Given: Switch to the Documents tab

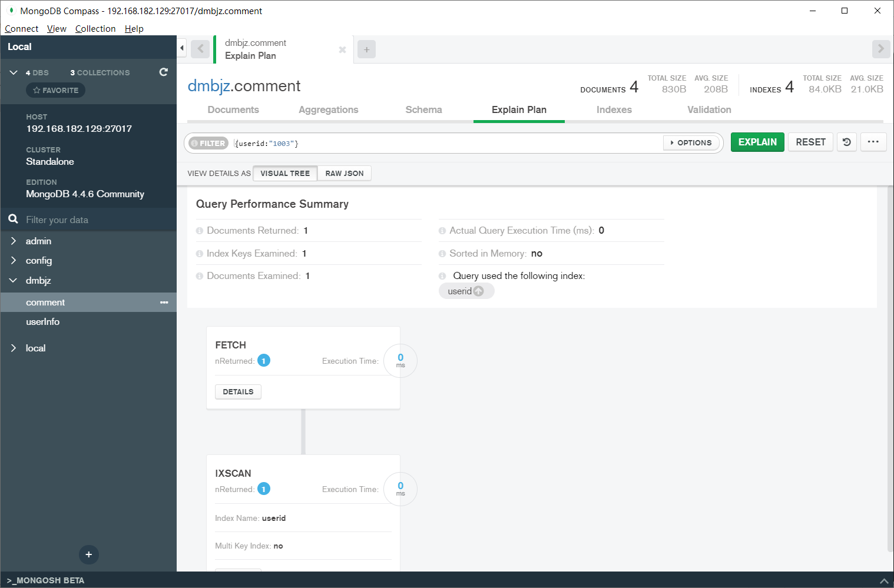Looking at the screenshot, I should 233,109.
